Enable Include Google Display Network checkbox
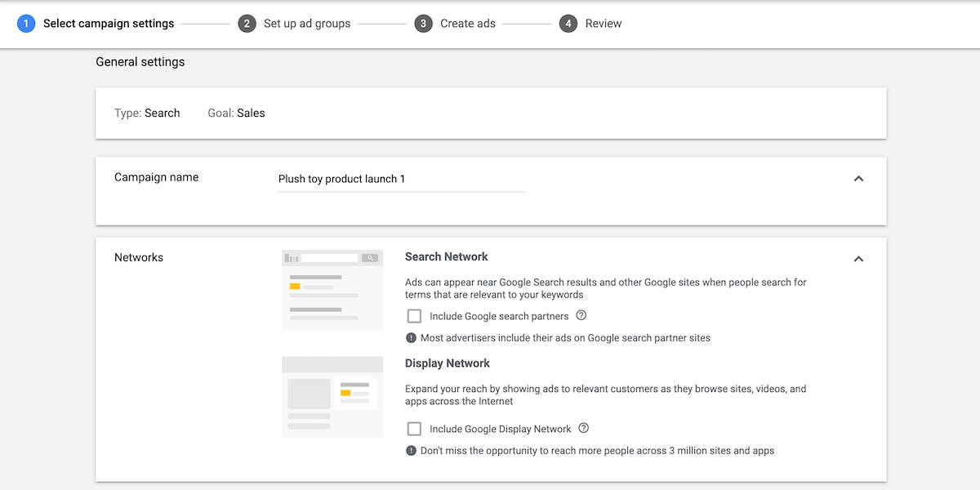Viewport: 980px width, 490px height. pyautogui.click(x=414, y=429)
